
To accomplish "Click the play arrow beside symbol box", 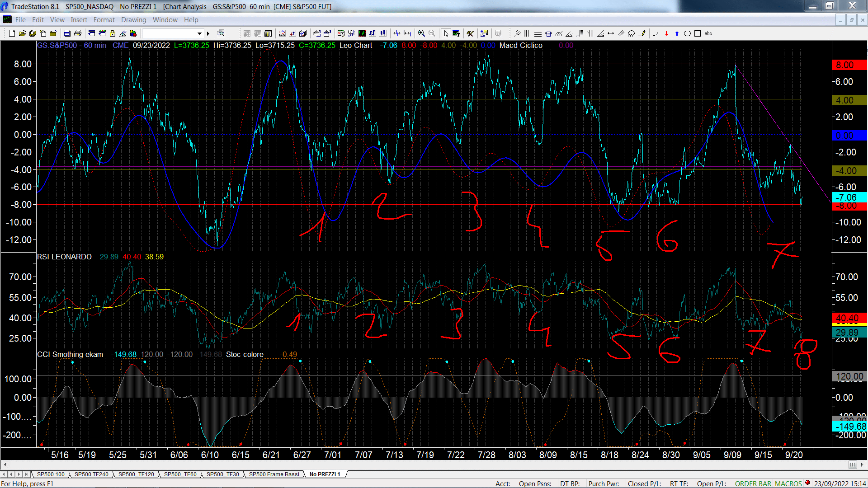I will click(208, 33).
